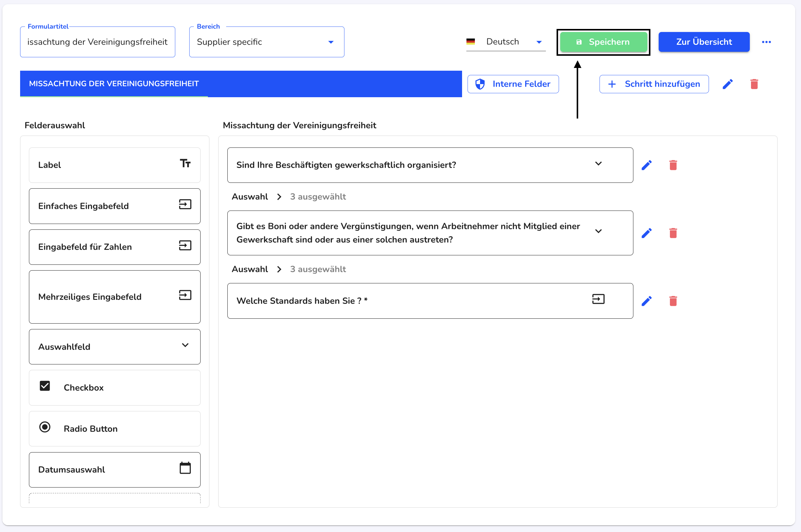Select the Datumsauswahl field type

[115, 470]
